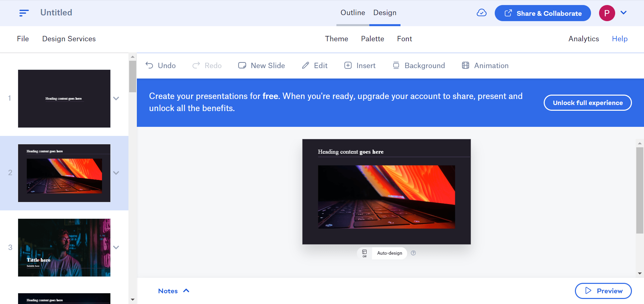Click the New Slide icon

coord(242,65)
